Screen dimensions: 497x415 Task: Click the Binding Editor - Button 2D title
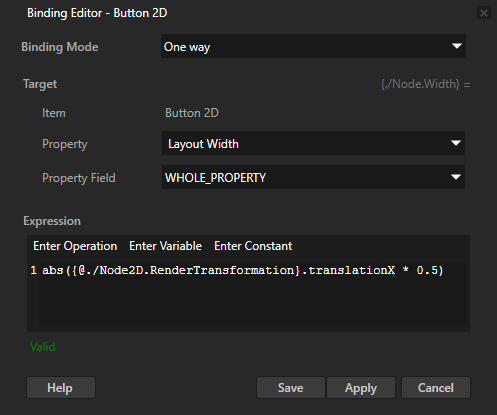(97, 13)
